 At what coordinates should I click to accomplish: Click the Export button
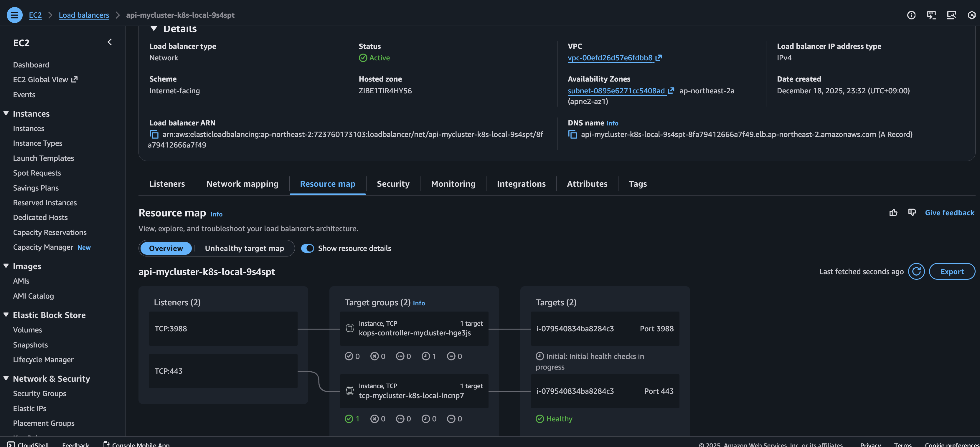pyautogui.click(x=952, y=271)
